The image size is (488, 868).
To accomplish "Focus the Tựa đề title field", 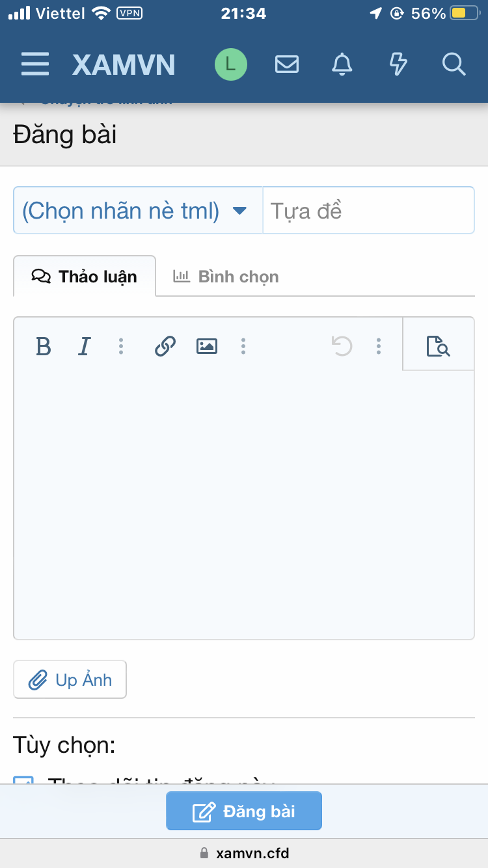I will tap(368, 211).
